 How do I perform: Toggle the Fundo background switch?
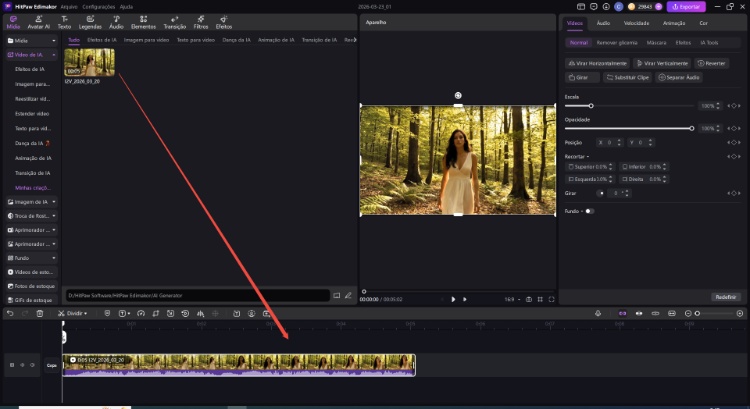click(x=589, y=211)
